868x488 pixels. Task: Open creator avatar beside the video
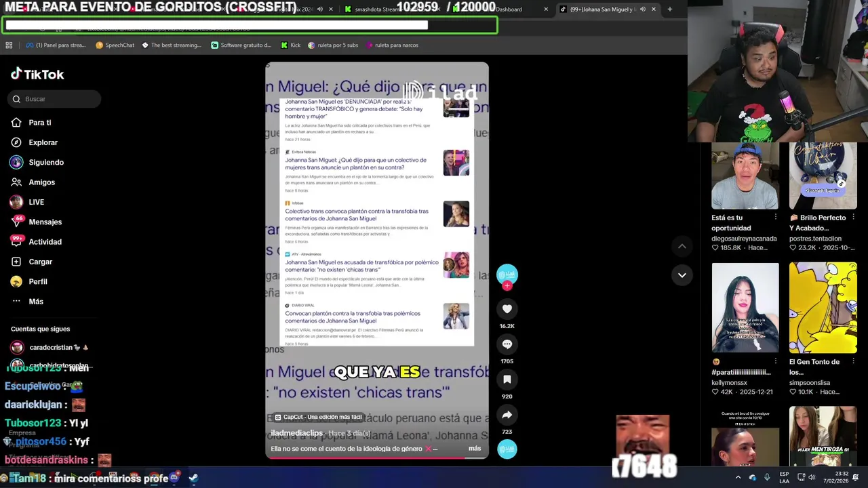(x=507, y=274)
